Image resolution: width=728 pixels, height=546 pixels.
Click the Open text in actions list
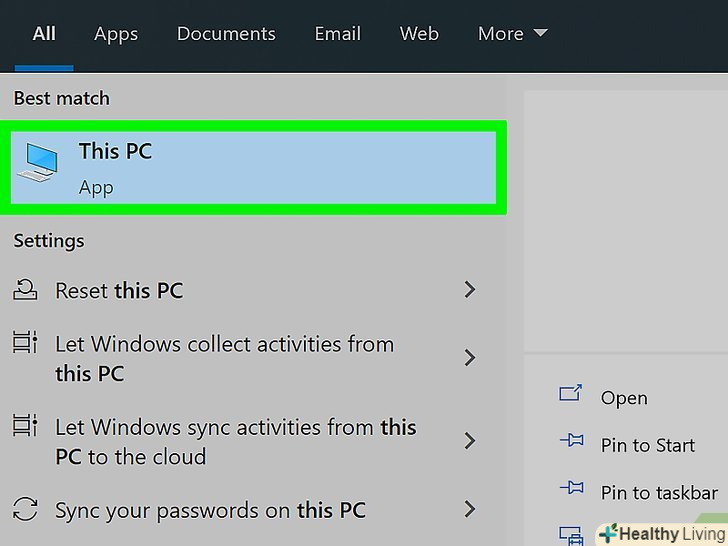point(624,398)
